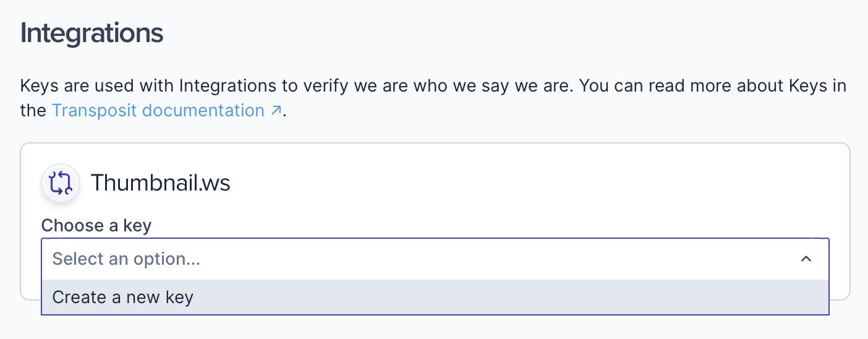
Task: Click the word 'documentation' in the link
Action: coord(203,111)
